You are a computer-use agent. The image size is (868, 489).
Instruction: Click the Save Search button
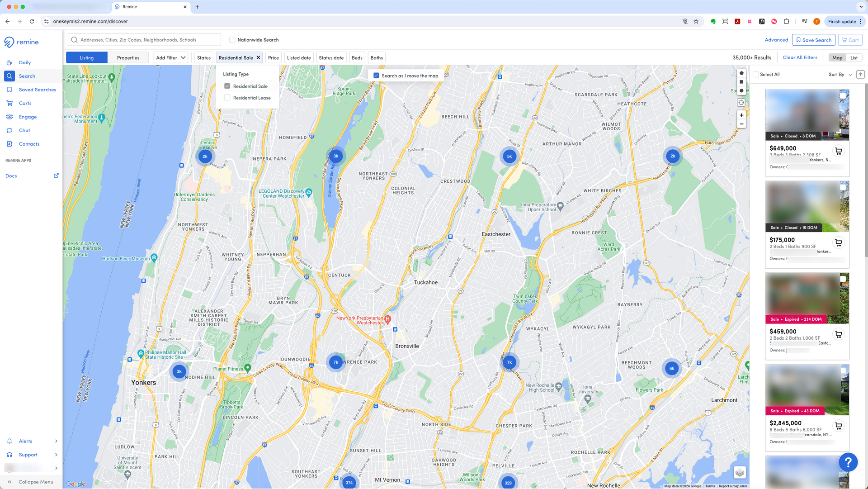click(813, 40)
